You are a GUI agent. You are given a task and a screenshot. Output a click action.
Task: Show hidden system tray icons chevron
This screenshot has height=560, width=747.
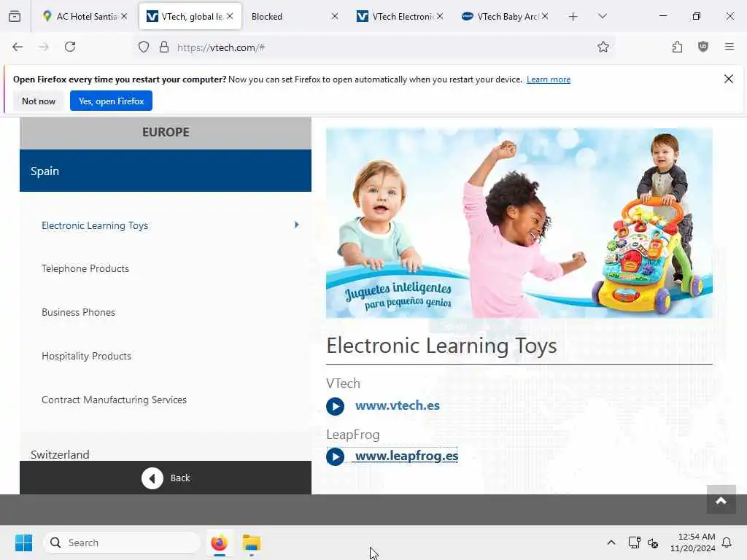pos(611,542)
